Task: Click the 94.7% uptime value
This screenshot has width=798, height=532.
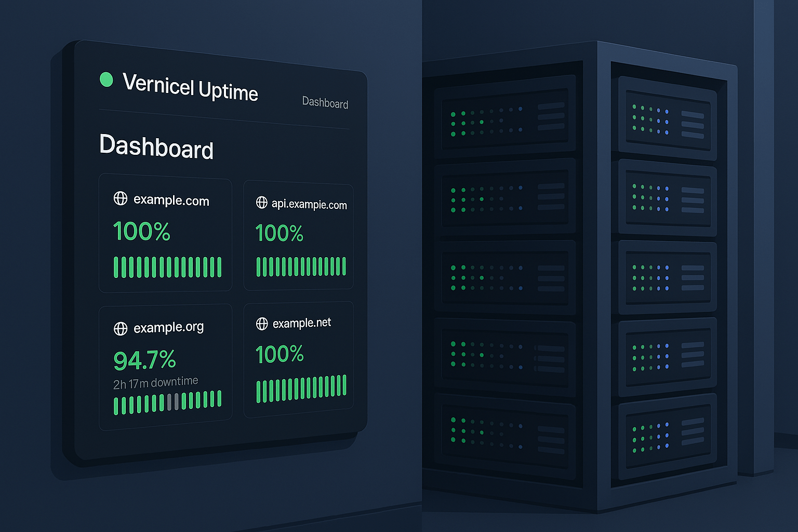Action: [x=144, y=360]
